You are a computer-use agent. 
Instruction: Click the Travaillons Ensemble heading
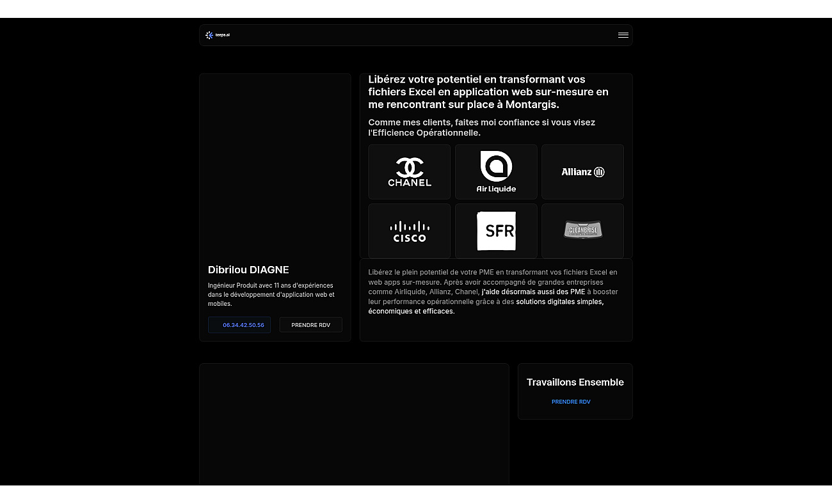(575, 382)
